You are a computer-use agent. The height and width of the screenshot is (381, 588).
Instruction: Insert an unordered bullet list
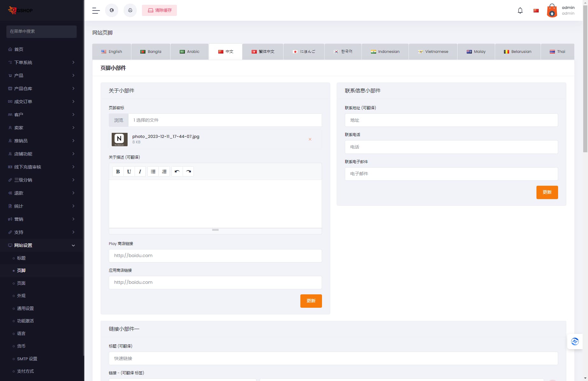pyautogui.click(x=153, y=171)
